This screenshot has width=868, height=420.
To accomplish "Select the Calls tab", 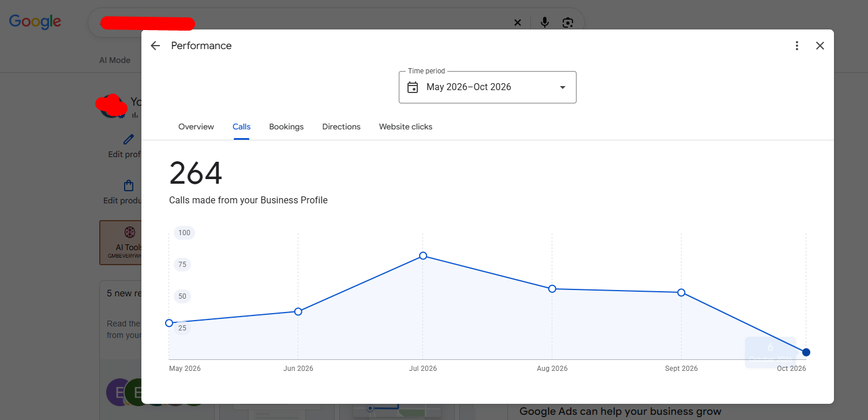I will pyautogui.click(x=241, y=127).
